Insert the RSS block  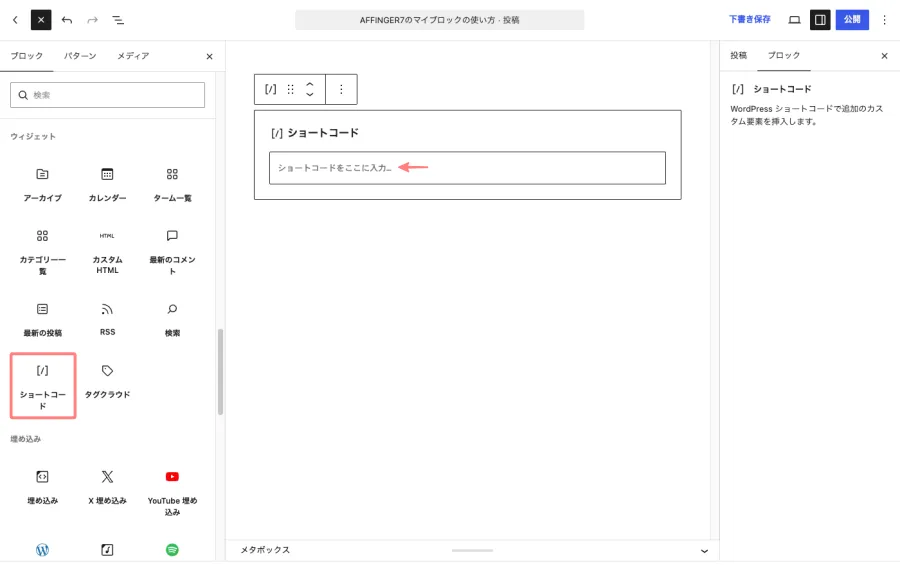coord(107,319)
